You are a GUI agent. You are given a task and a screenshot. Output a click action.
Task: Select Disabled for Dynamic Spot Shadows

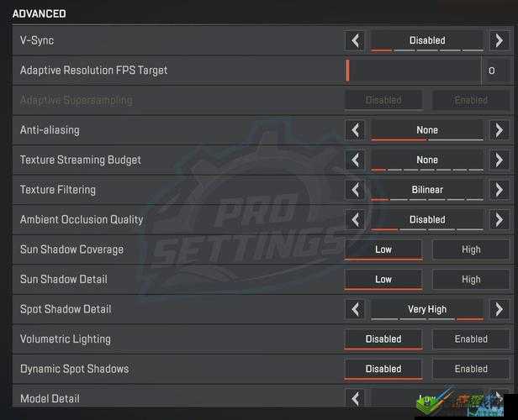pyautogui.click(x=383, y=369)
